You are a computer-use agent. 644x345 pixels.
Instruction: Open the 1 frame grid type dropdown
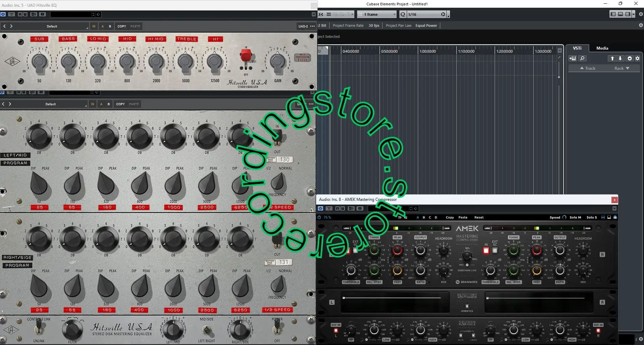(x=377, y=14)
